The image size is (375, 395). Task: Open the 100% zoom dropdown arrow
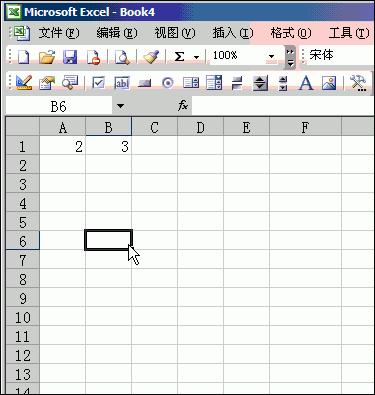272,57
